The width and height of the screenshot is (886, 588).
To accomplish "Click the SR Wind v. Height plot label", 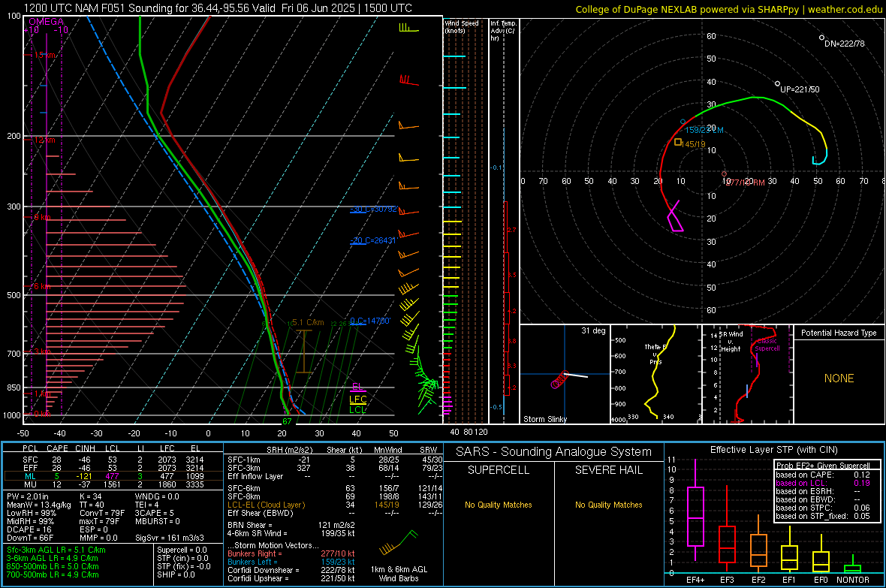I will 731,342.
